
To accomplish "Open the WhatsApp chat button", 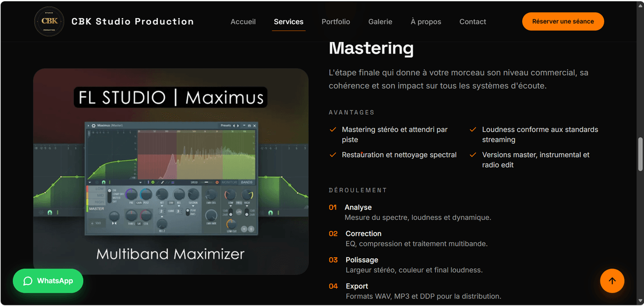I will tap(48, 281).
